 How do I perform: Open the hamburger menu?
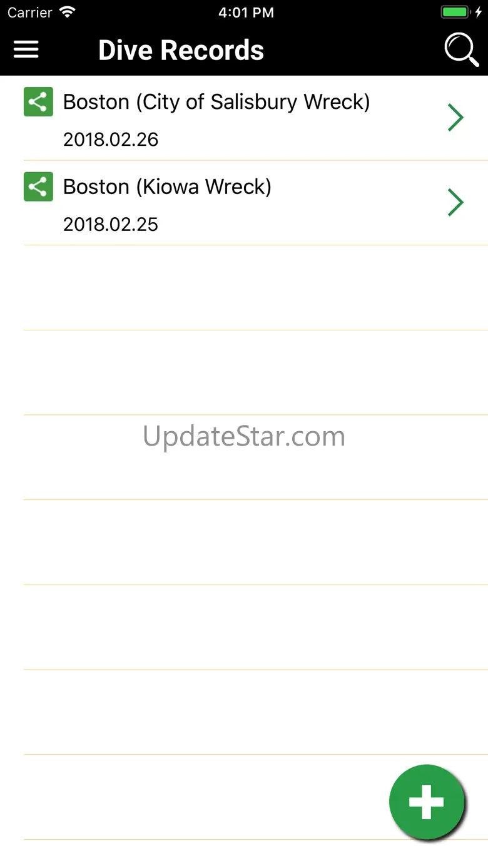26,50
